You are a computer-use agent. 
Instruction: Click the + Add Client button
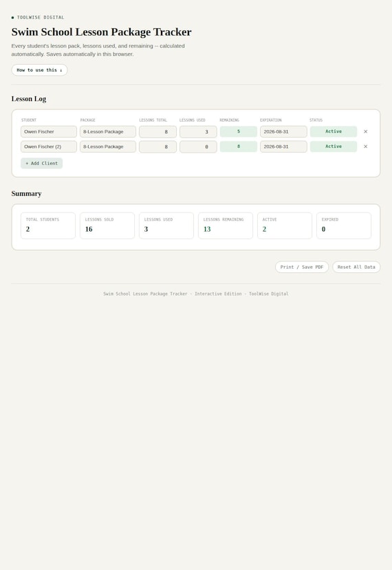coord(41,163)
